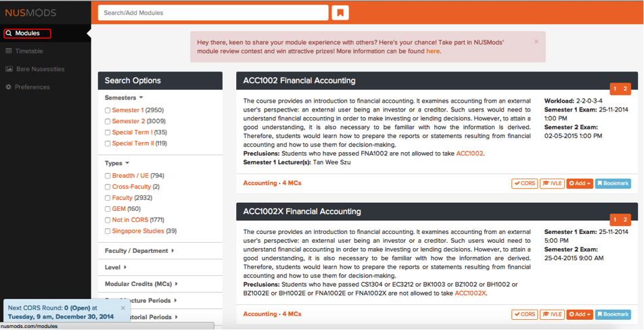Open the ACC1002 link in Preclusions

coord(469,154)
